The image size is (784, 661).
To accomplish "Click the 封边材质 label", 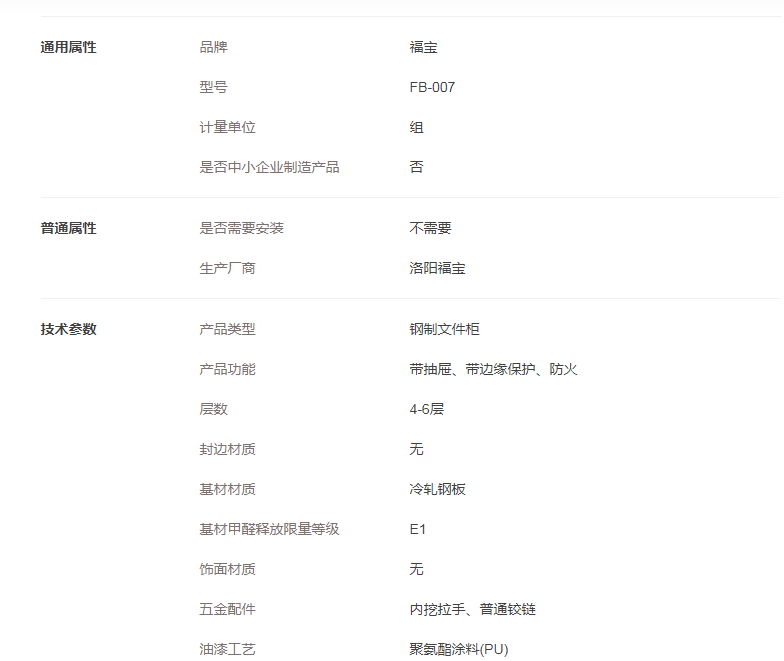I will [x=228, y=449].
